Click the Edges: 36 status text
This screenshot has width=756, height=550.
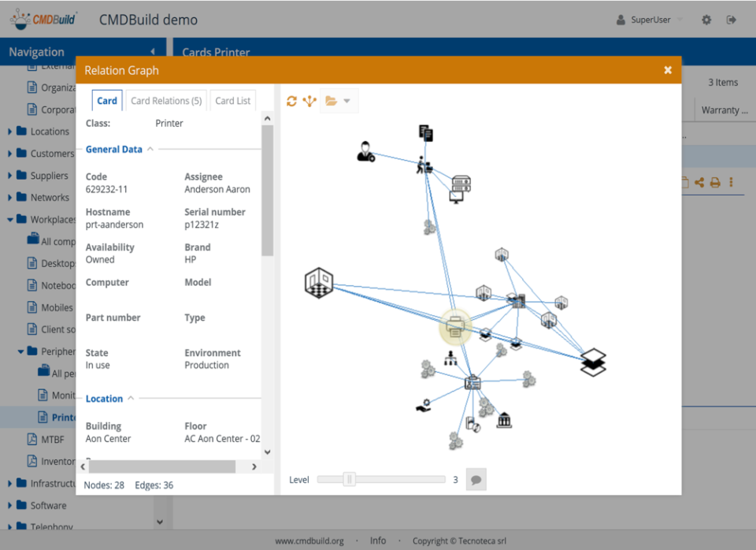click(x=154, y=485)
